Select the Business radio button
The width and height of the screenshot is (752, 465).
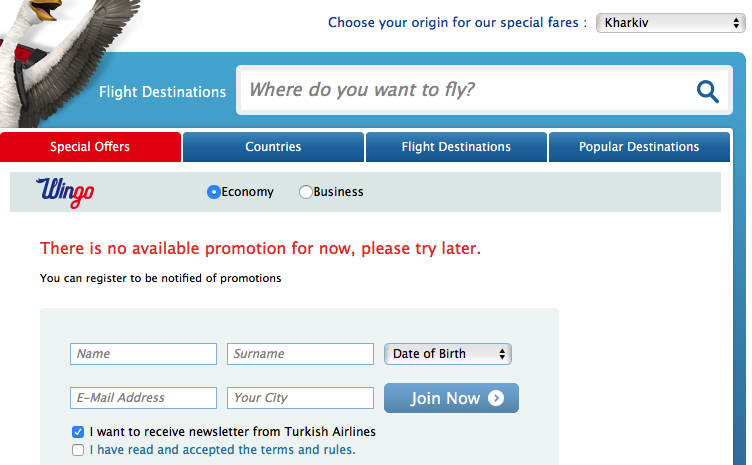click(306, 192)
